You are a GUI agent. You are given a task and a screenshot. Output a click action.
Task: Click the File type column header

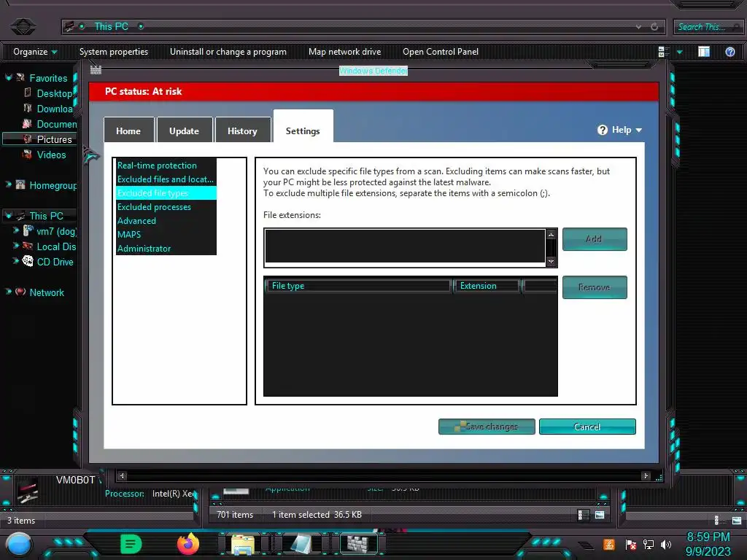point(357,286)
